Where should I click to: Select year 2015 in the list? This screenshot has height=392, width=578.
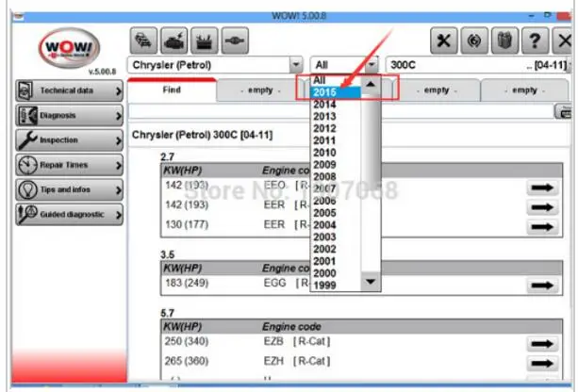click(336, 92)
